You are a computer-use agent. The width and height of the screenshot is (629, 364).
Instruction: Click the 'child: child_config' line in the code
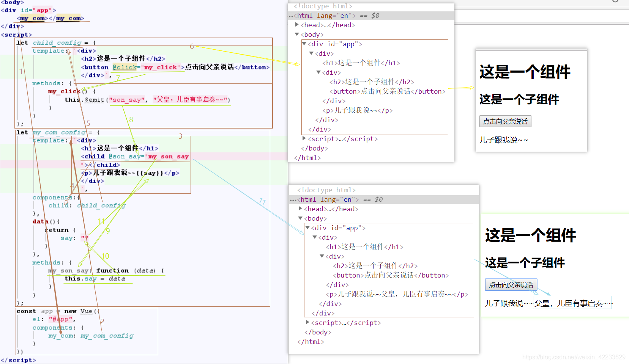(87, 206)
